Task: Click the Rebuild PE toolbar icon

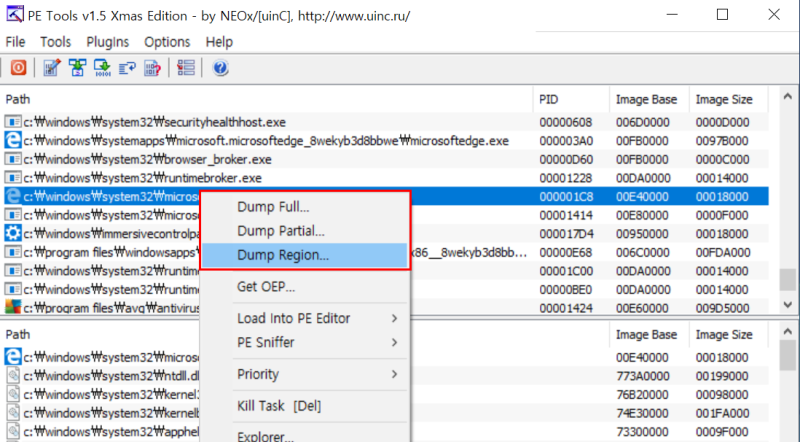Action: [102, 68]
